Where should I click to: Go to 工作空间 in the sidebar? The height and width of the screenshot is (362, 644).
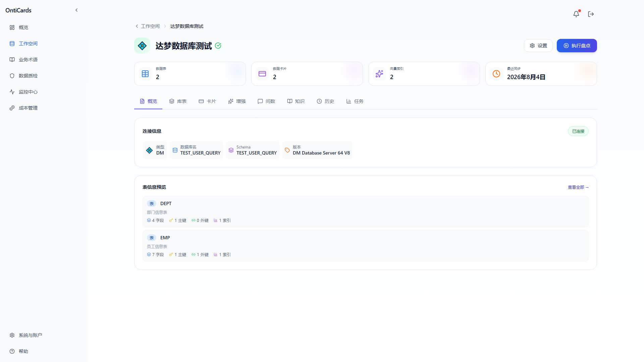pos(44,44)
